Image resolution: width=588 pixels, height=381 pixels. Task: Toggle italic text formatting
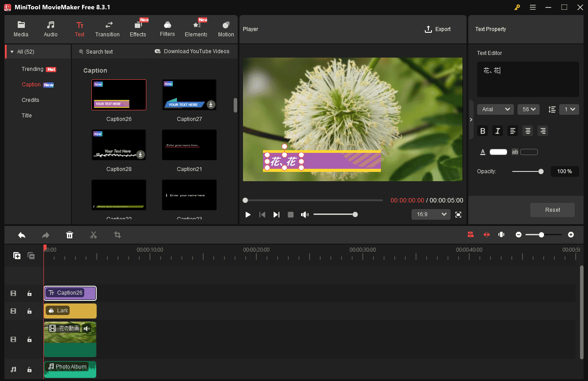498,131
